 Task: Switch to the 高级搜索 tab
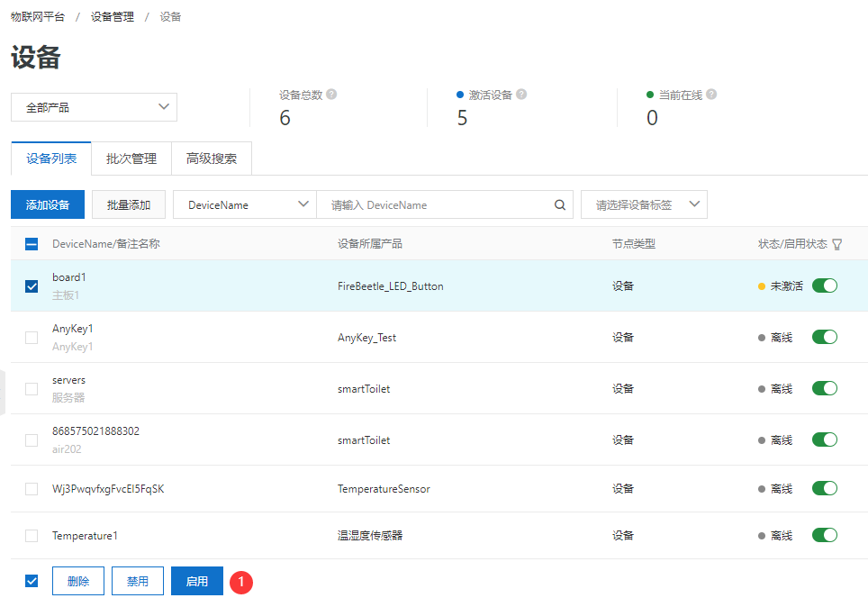click(212, 159)
